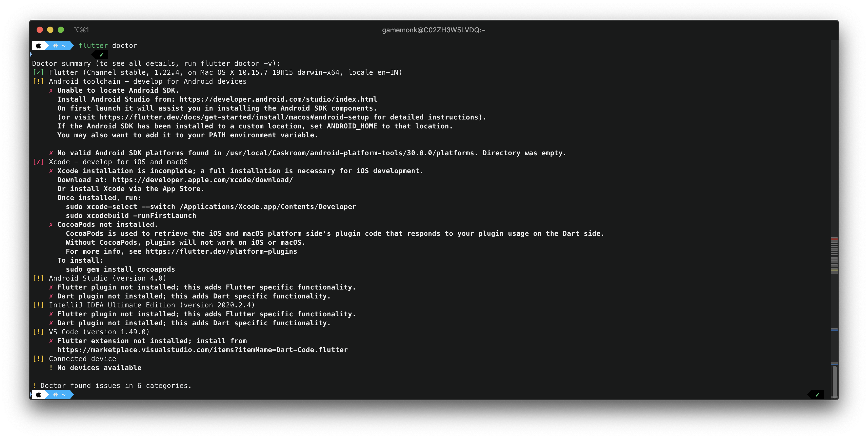Click the 'flutter doctor' command text
The image size is (868, 439).
(x=108, y=46)
